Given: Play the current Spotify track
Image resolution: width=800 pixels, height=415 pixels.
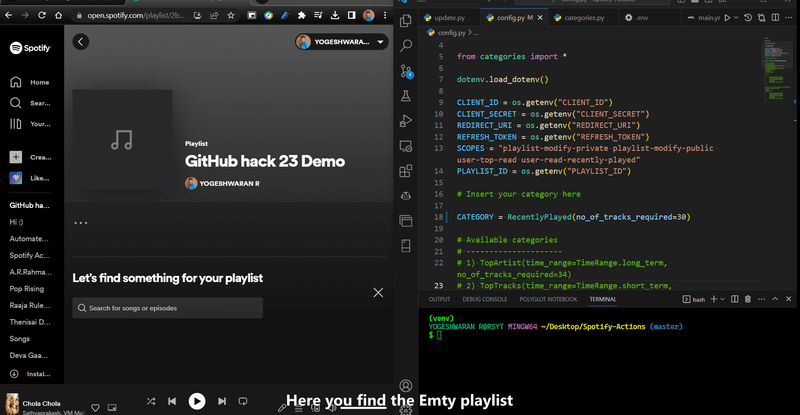Looking at the screenshot, I should tap(197, 401).
